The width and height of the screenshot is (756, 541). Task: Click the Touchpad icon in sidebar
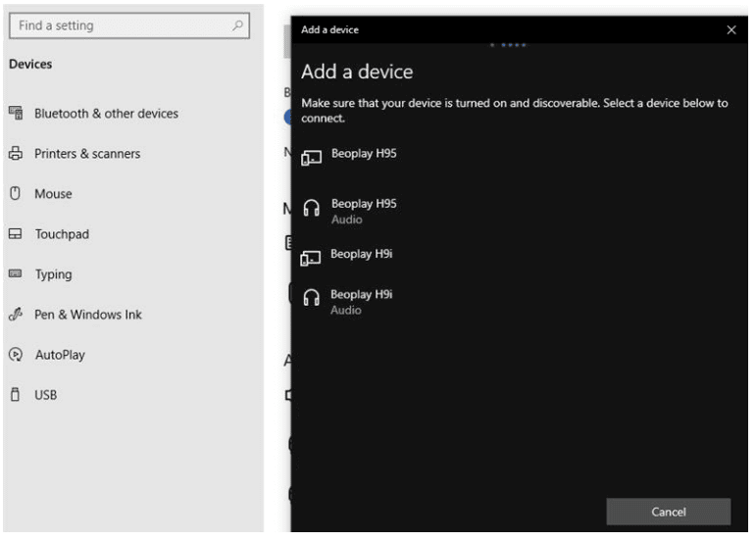pos(16,233)
